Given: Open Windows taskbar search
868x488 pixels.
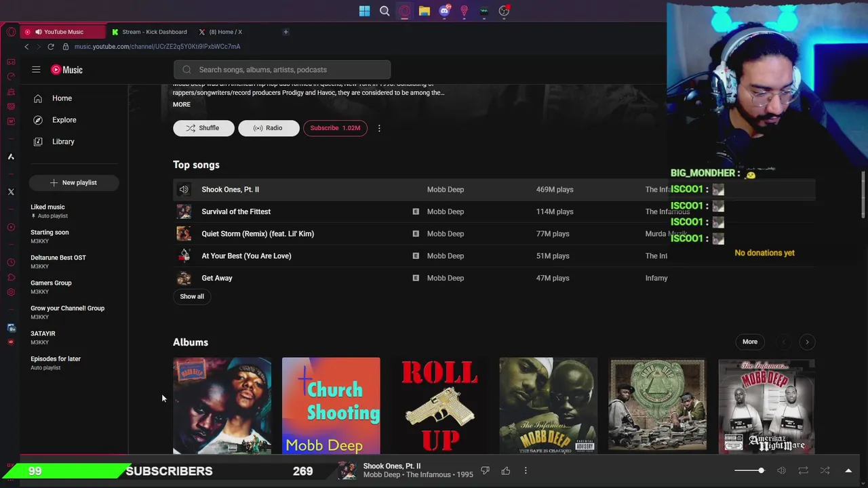Looking at the screenshot, I should coord(384,11).
